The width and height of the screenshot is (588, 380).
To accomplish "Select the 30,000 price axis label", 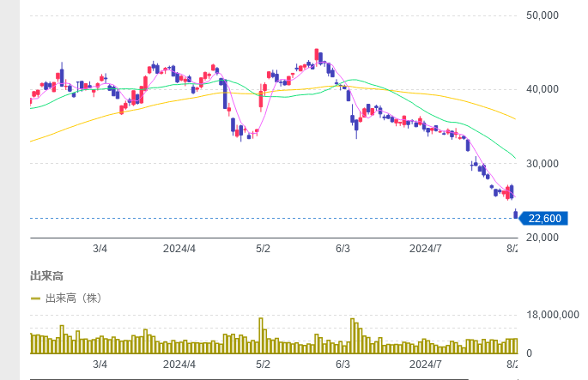I will (x=543, y=164).
